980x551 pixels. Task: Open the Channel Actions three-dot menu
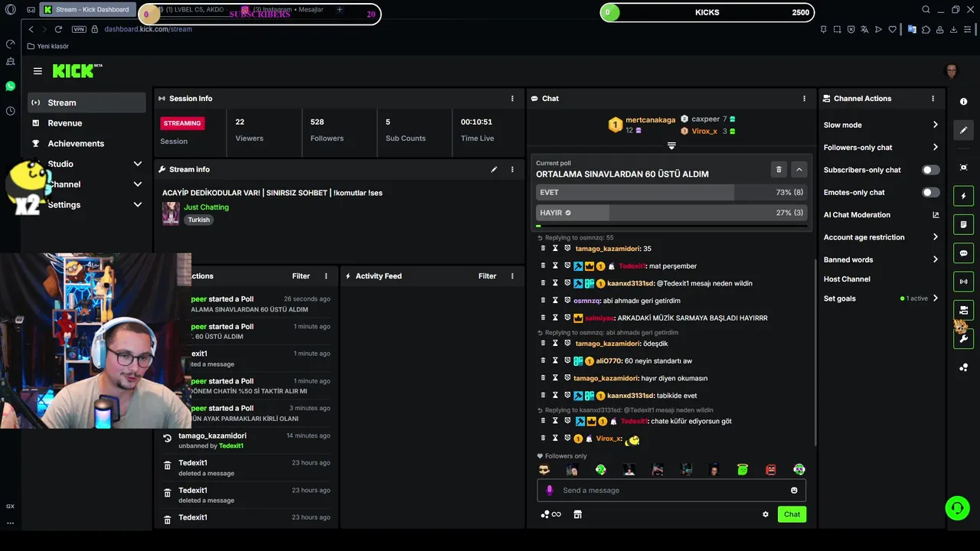tap(933, 99)
